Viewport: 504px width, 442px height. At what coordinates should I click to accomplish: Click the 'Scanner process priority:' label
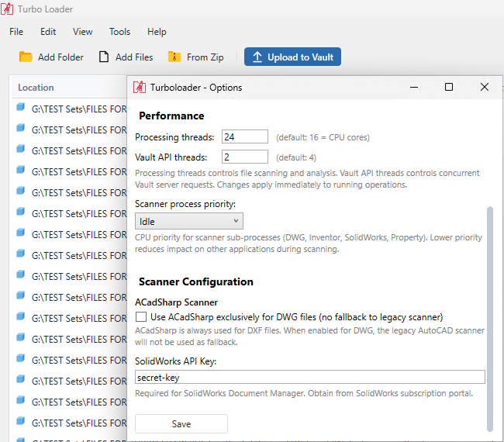(185, 204)
